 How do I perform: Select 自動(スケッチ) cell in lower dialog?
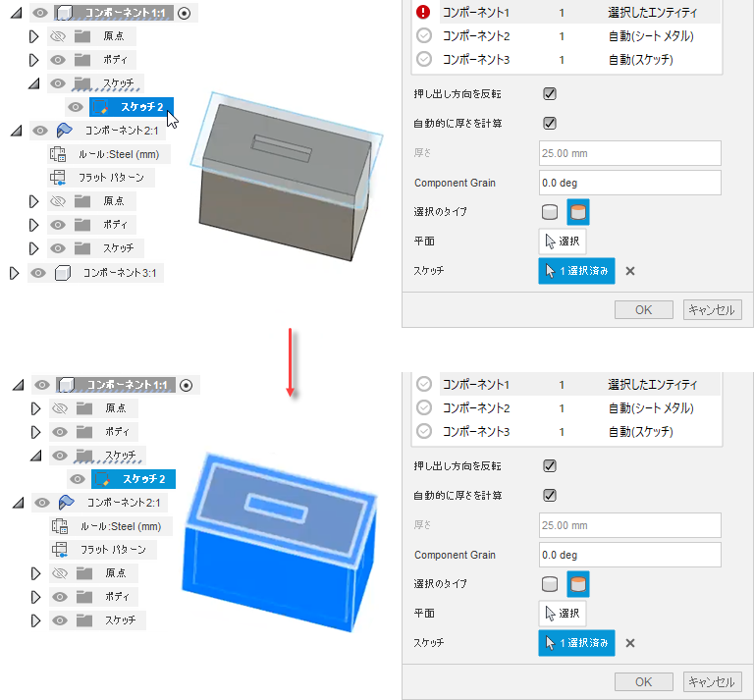point(640,432)
